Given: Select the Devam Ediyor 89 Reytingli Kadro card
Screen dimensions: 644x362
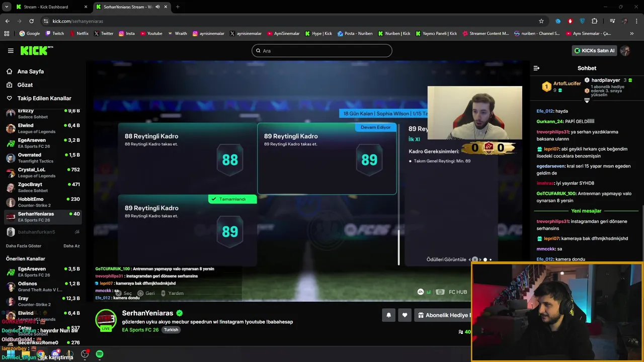Looking at the screenshot, I should (327, 158).
